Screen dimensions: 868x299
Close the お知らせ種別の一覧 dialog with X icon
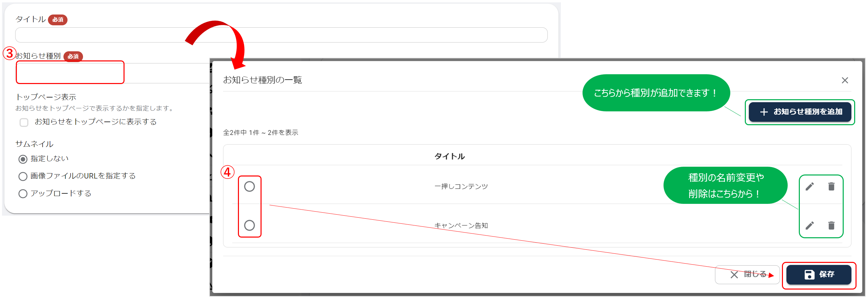coord(845,80)
